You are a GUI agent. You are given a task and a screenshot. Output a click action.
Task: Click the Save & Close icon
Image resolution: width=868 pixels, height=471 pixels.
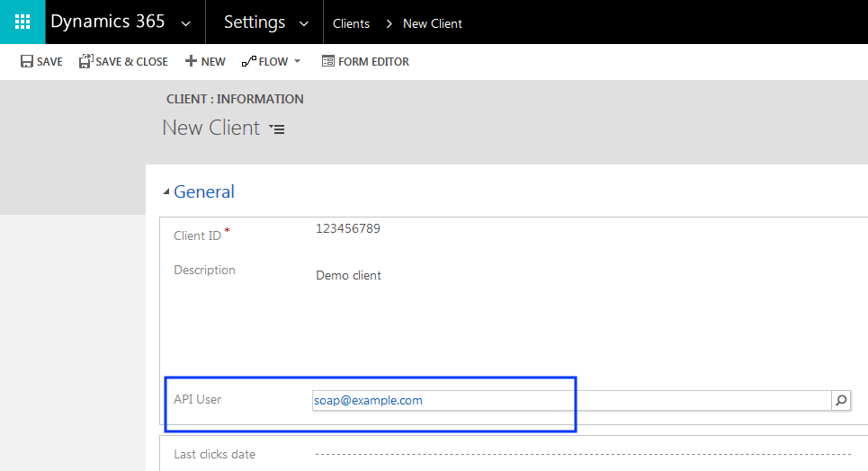click(85, 62)
